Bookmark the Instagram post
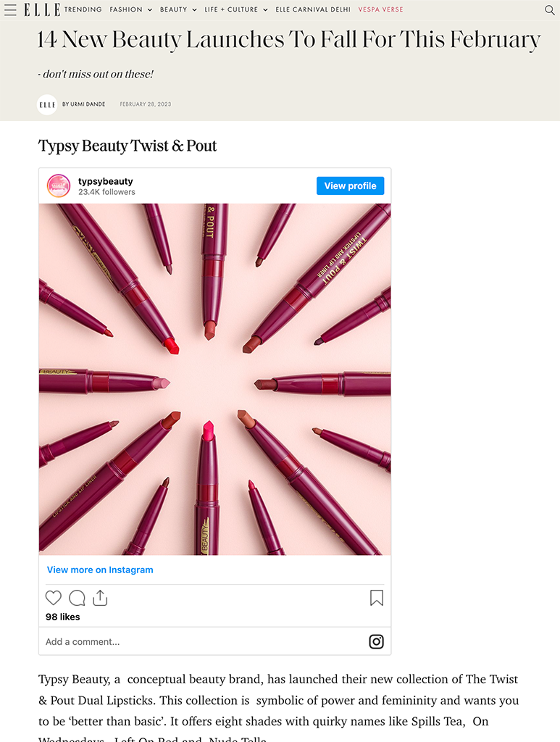The width and height of the screenshot is (560, 742). pos(377,598)
